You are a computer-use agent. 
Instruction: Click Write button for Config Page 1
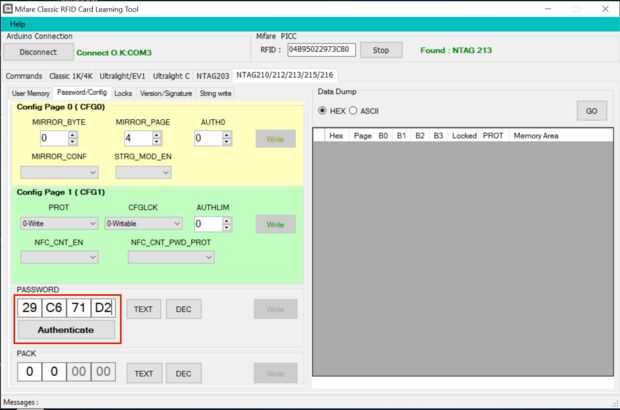point(276,224)
